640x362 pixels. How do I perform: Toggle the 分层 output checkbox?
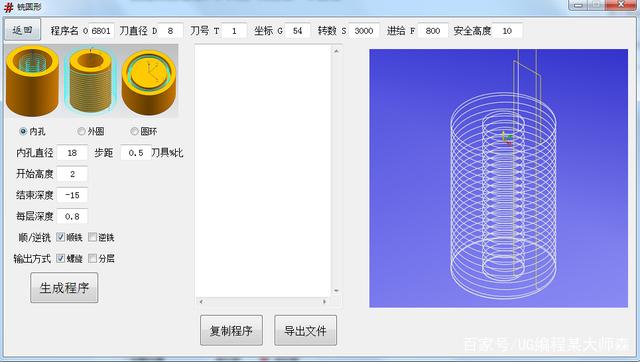[x=93, y=258]
